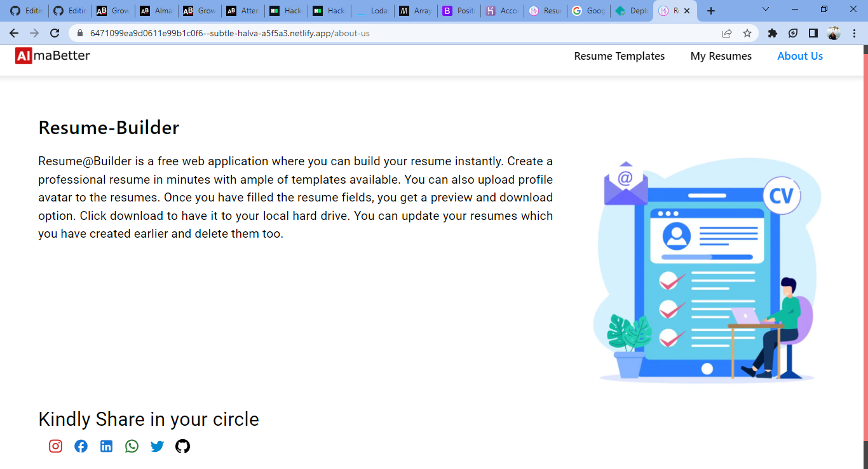Open the Twitter share icon
Viewport: 868px width, 469px height.
pos(157,446)
